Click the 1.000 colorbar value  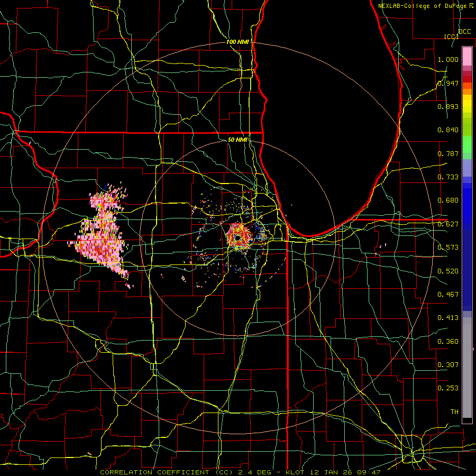tap(448, 59)
